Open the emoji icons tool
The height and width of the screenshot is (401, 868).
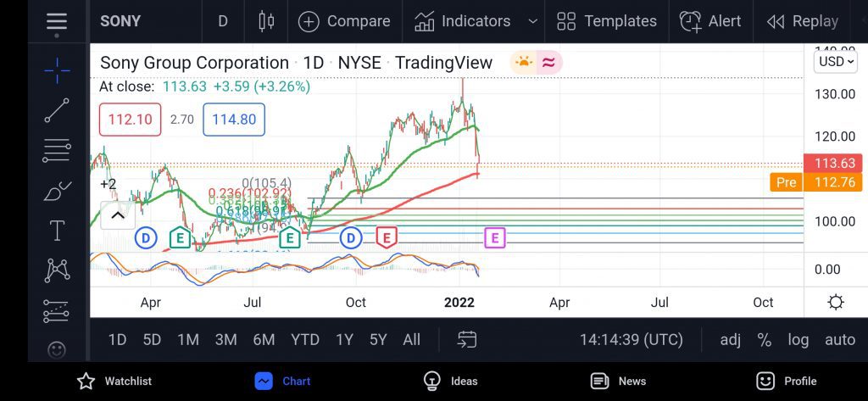click(57, 350)
